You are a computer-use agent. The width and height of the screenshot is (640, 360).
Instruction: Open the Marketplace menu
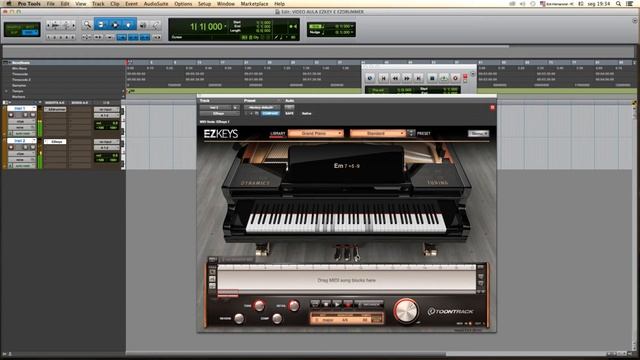[255, 4]
